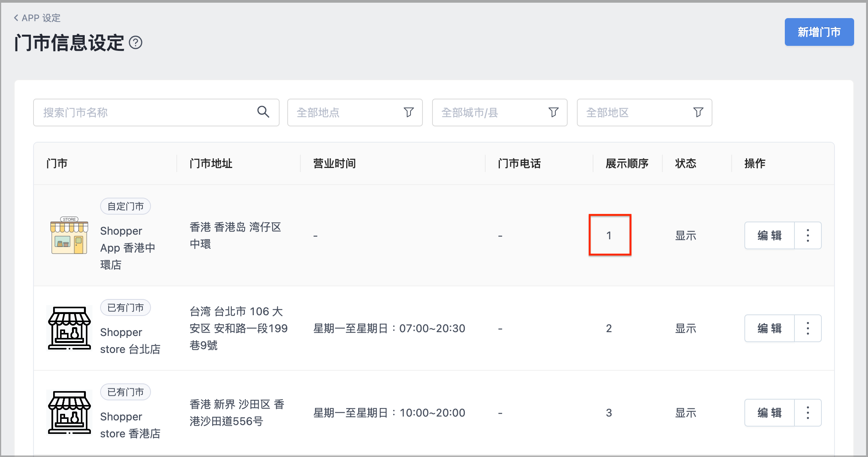The height and width of the screenshot is (457, 868).
Task: Click the 台北店 storefront icon
Action: (69, 328)
